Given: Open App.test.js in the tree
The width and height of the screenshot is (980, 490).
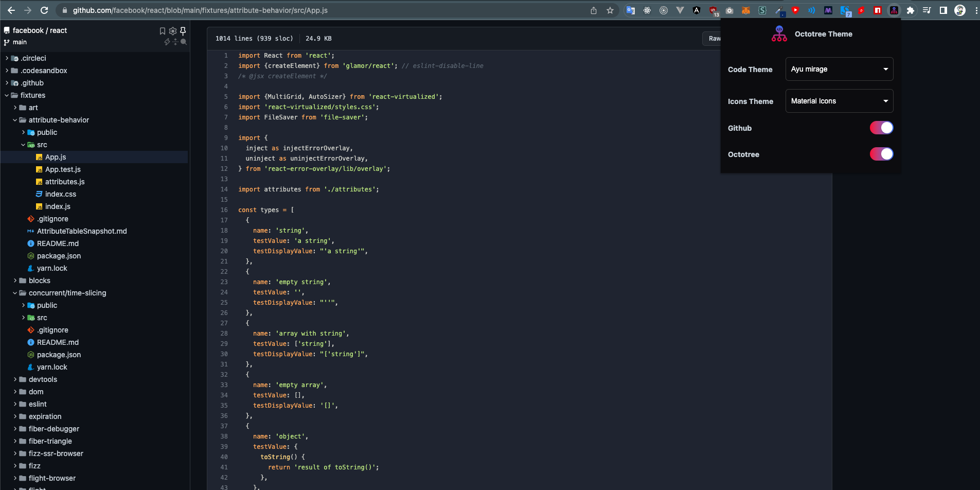Looking at the screenshot, I should point(63,169).
